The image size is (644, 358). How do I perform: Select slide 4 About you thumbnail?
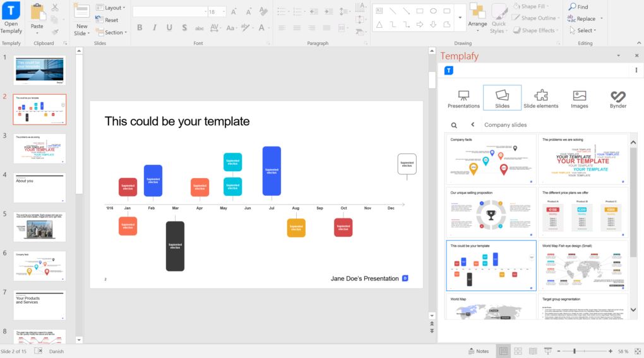click(39, 188)
